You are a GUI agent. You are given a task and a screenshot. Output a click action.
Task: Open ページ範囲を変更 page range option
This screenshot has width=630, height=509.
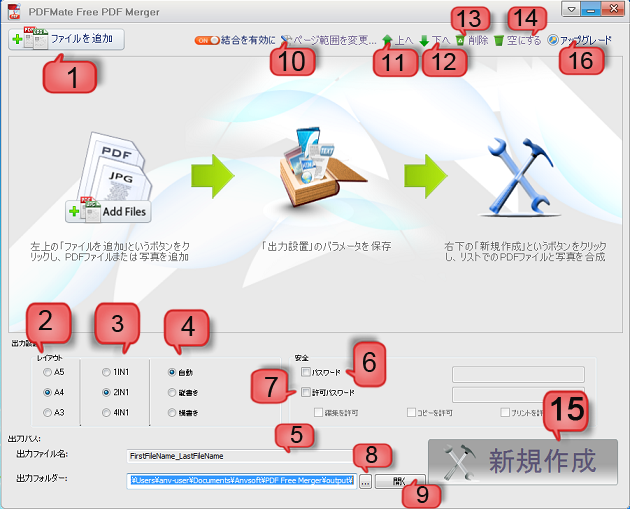pos(328,40)
